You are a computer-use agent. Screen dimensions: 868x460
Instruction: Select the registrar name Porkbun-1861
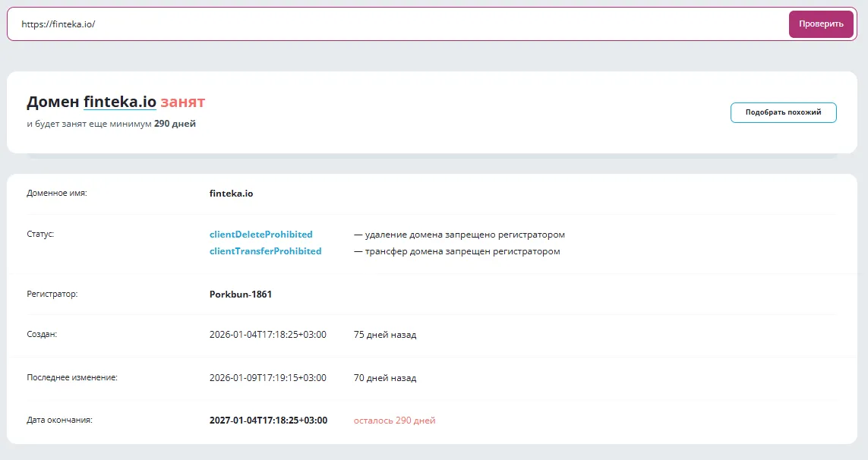click(240, 294)
